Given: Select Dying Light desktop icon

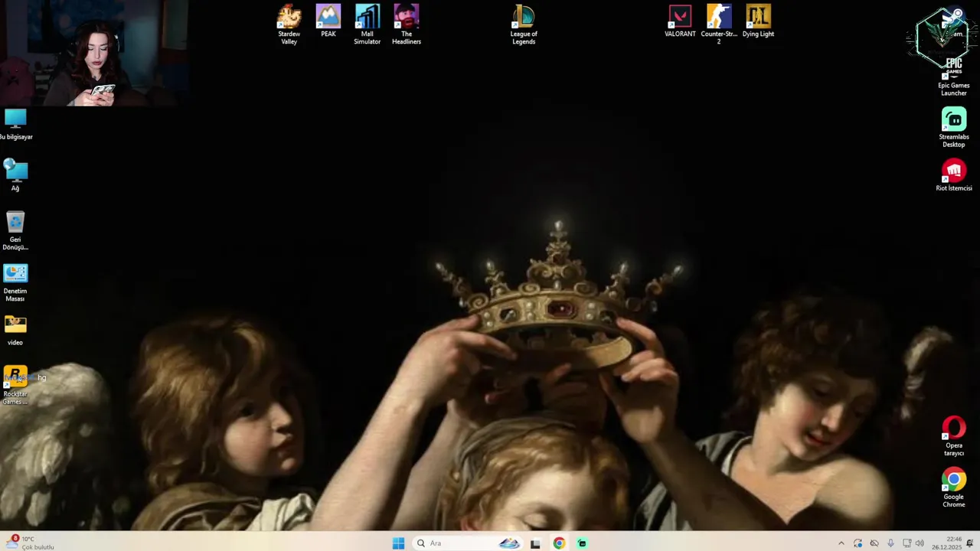Looking at the screenshot, I should [758, 21].
